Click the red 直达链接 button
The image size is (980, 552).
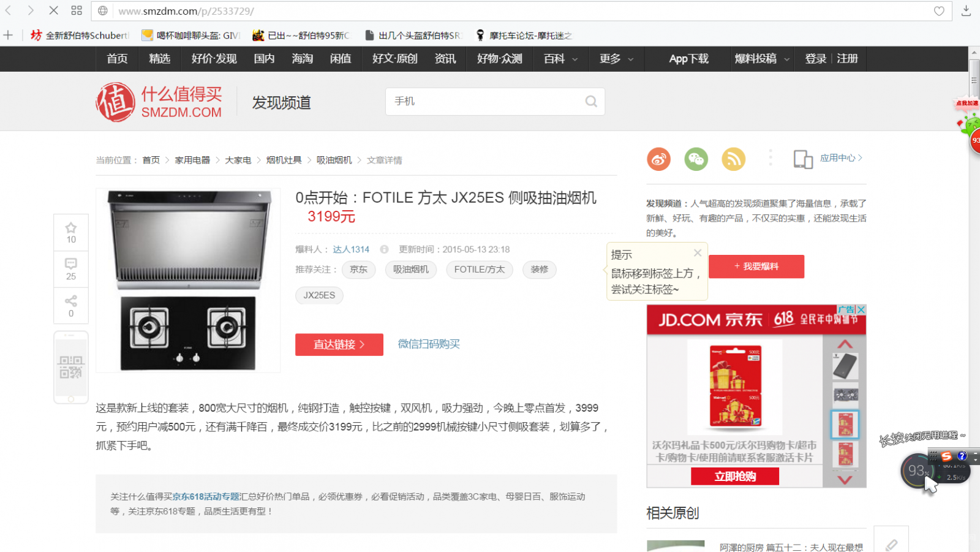[x=339, y=344]
